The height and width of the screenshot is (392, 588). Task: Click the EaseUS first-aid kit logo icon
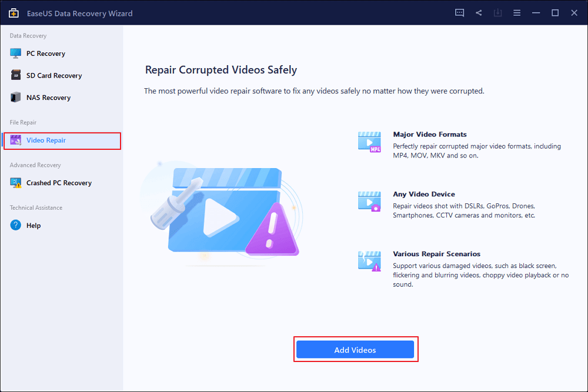14,13
